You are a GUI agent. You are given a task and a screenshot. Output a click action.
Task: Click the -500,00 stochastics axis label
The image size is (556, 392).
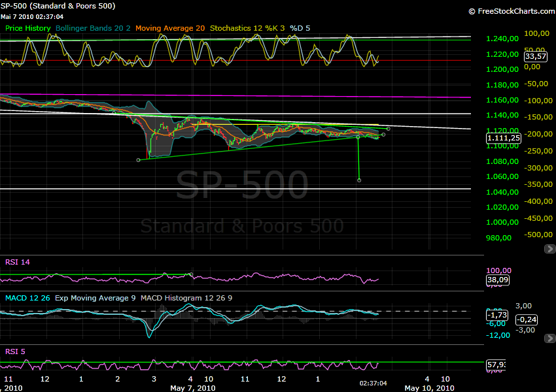[x=538, y=235]
